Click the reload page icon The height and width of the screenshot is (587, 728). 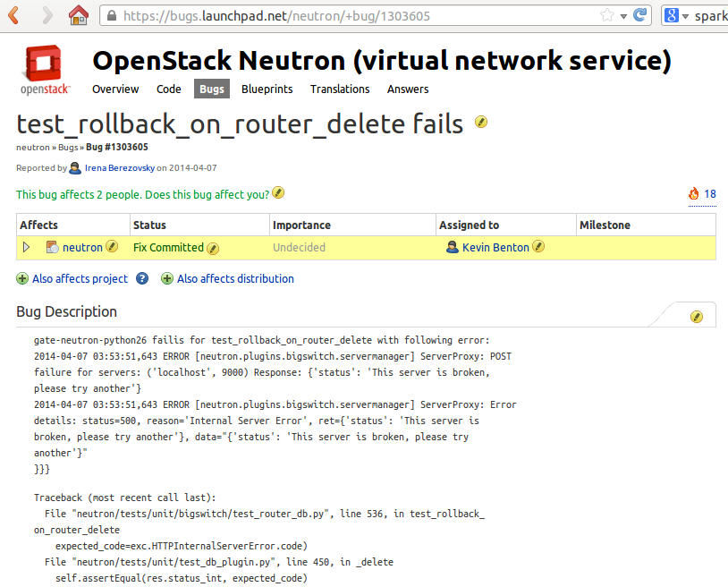tap(639, 15)
